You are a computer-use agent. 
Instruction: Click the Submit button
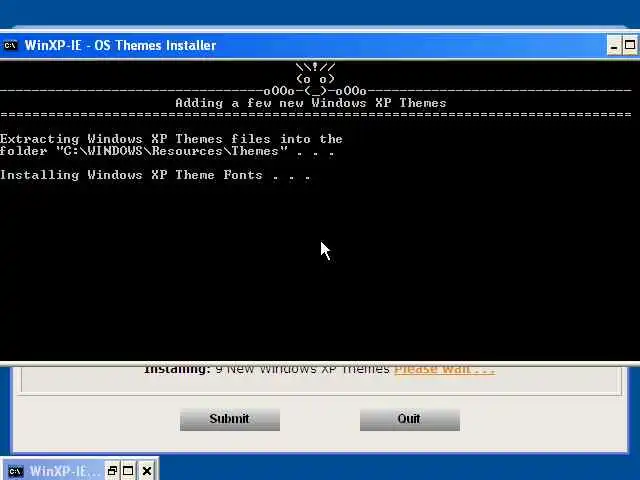click(x=230, y=419)
